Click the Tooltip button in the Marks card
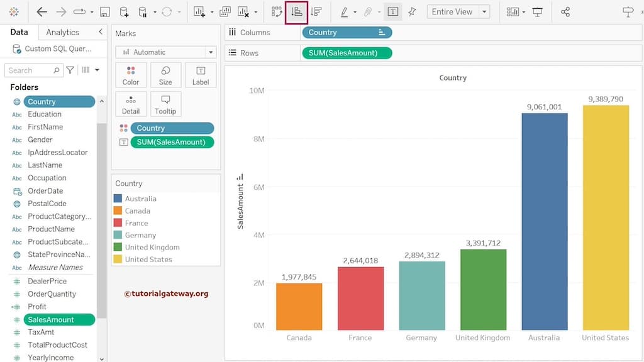644x362 pixels. click(x=165, y=103)
